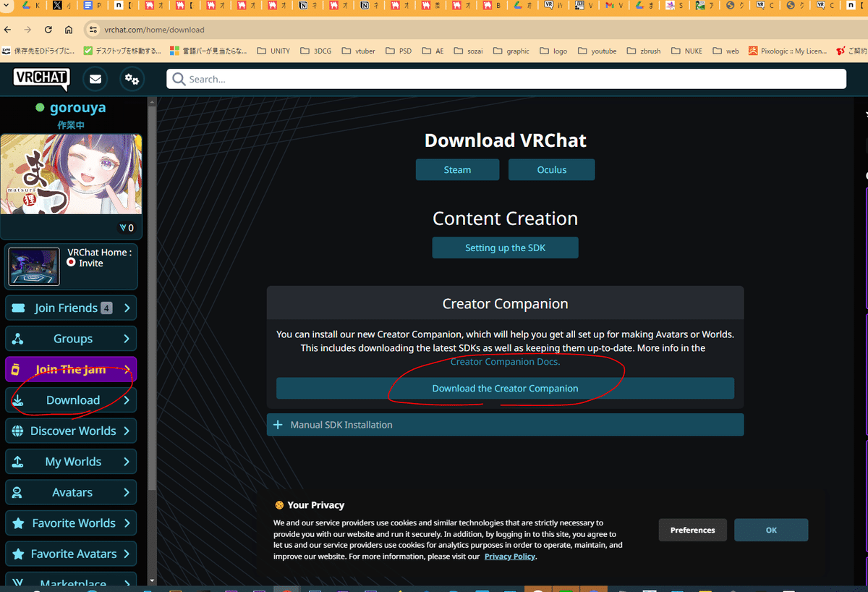Click the Favorite Worlds star icon
The width and height of the screenshot is (868, 592).
(18, 523)
